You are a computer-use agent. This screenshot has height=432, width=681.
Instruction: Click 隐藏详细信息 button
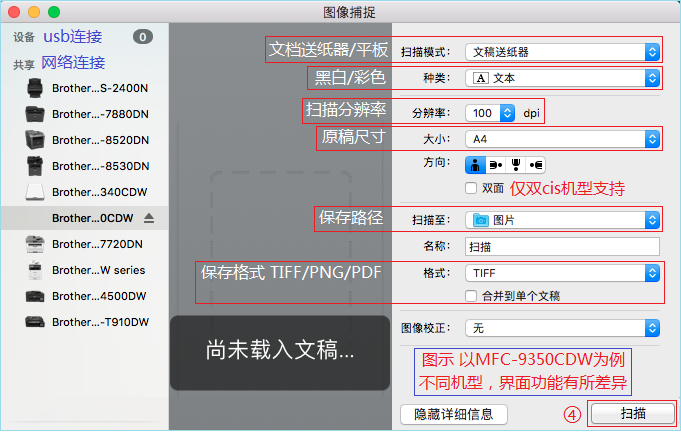(453, 414)
